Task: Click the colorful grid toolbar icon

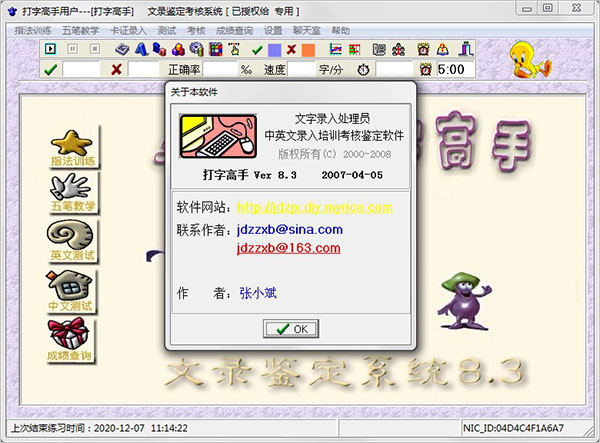Action: (x=215, y=49)
